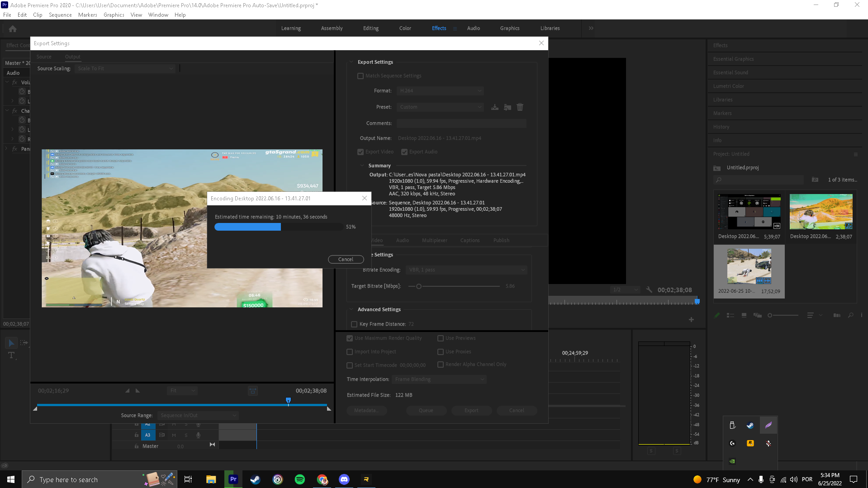
Task: Switch Project panel to list view
Action: pos(730,315)
